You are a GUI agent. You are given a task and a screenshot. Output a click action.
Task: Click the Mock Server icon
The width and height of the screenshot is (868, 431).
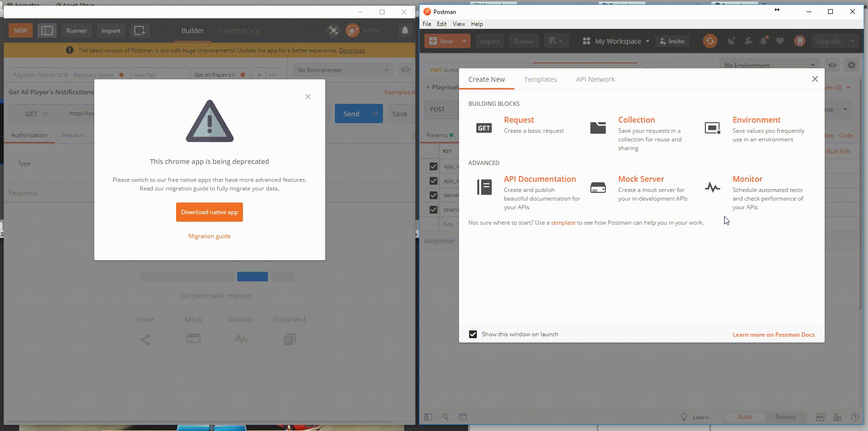598,188
